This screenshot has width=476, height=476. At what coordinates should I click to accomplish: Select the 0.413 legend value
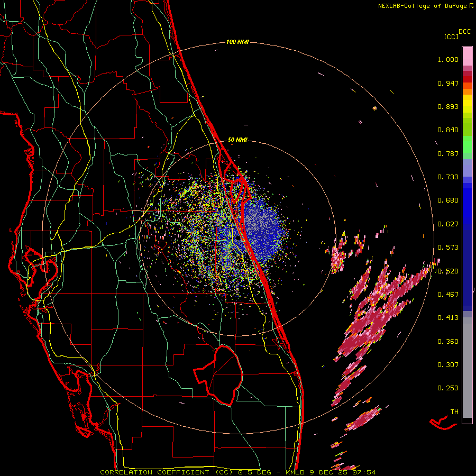click(448, 318)
